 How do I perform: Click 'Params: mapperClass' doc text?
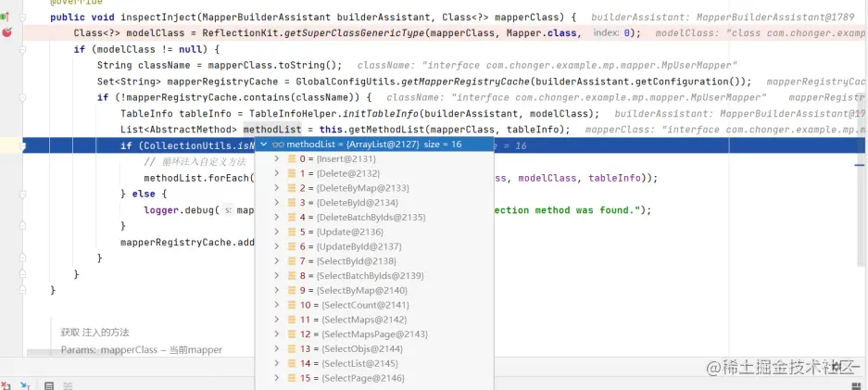click(109, 350)
